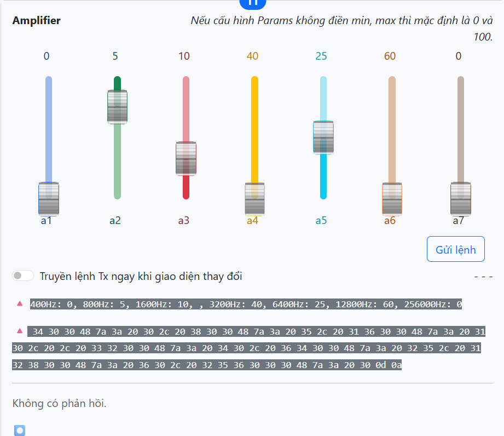
Task: Collapse the hex bytes row triangle
Action: 20,331
